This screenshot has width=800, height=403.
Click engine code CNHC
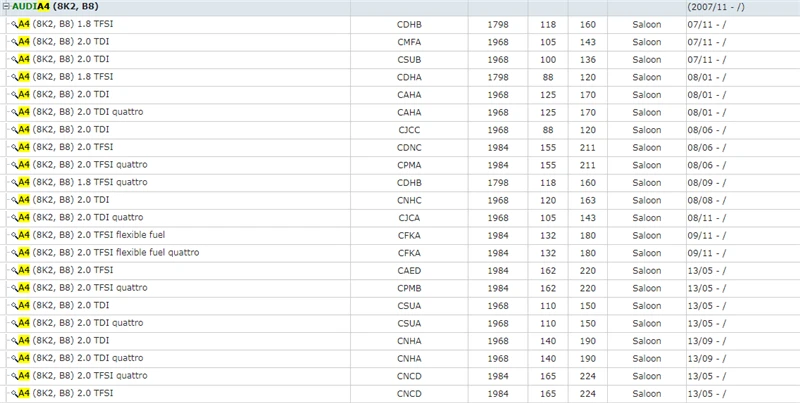tap(409, 200)
